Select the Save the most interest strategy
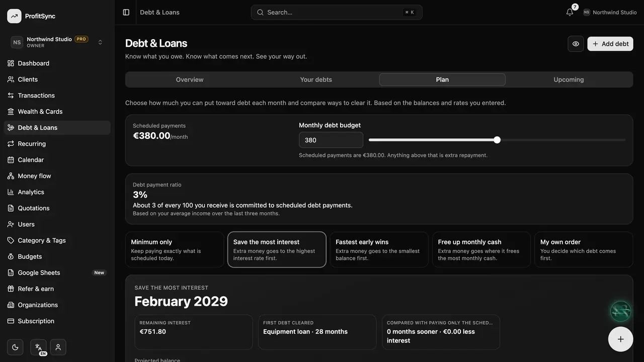The image size is (644, 362). pos(277,249)
